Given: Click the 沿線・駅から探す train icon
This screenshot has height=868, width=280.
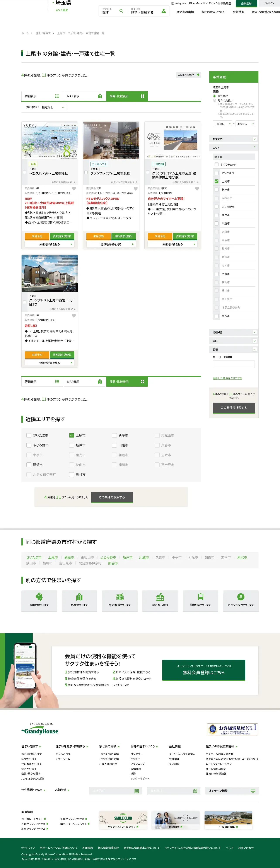Looking at the screenshot, I should (200, 597).
